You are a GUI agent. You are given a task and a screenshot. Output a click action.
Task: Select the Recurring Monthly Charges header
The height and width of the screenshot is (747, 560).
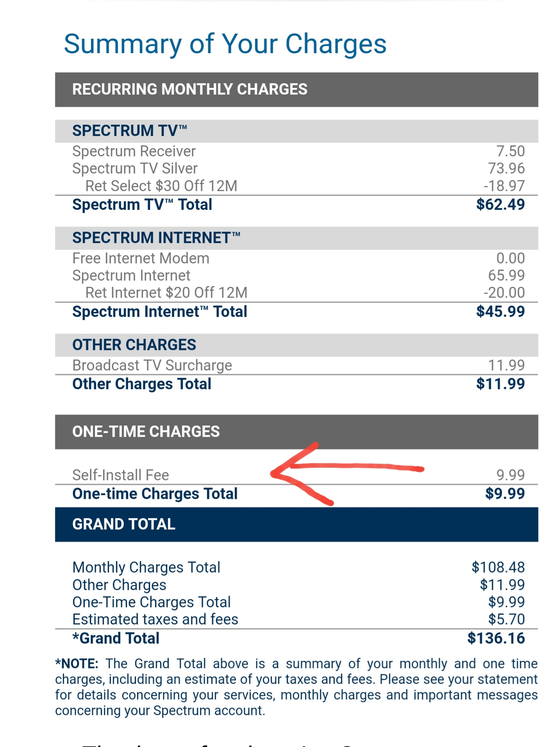point(190,89)
